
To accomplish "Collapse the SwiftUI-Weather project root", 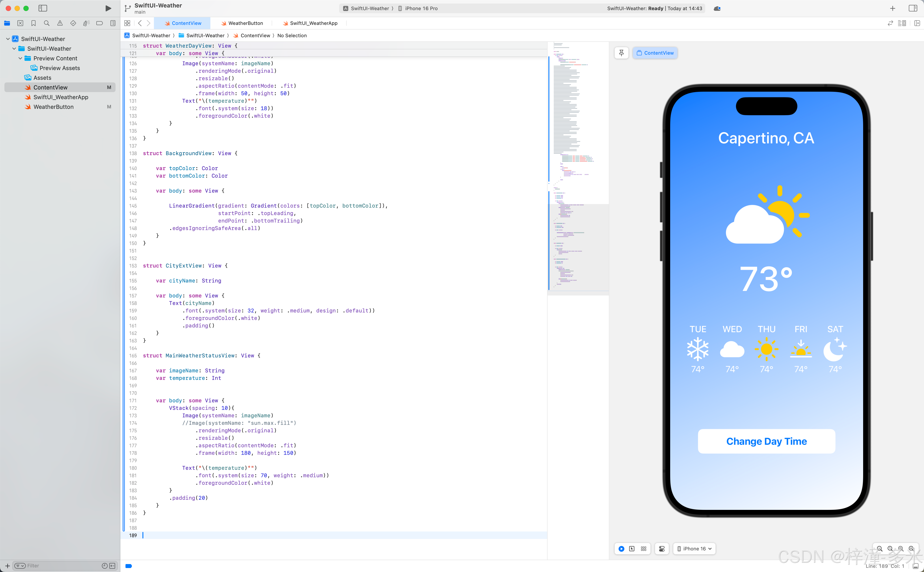I will click(8, 39).
